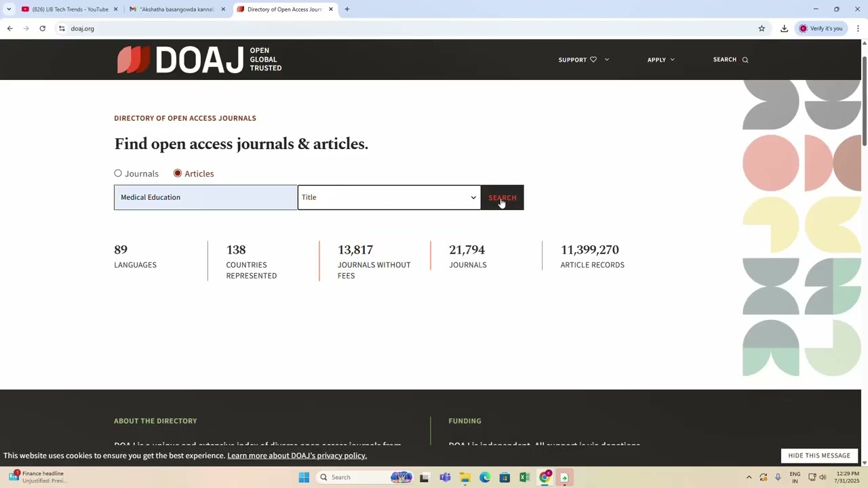This screenshot has height=488, width=868.
Task: Click the sync icon in system tray
Action: 764,477
